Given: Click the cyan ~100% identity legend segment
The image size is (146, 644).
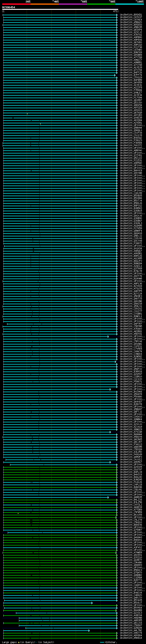Looking at the screenshot, I should coord(130,4).
